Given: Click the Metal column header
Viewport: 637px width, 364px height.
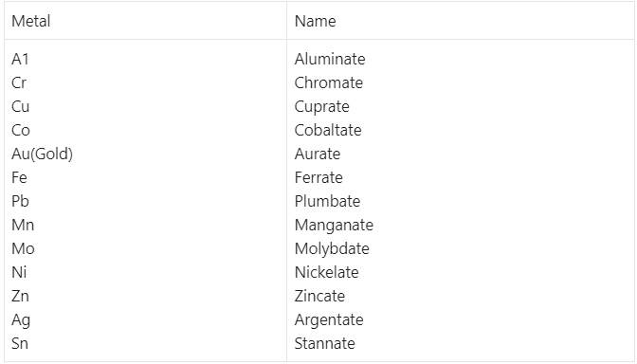Looking at the screenshot, I should (x=31, y=21).
